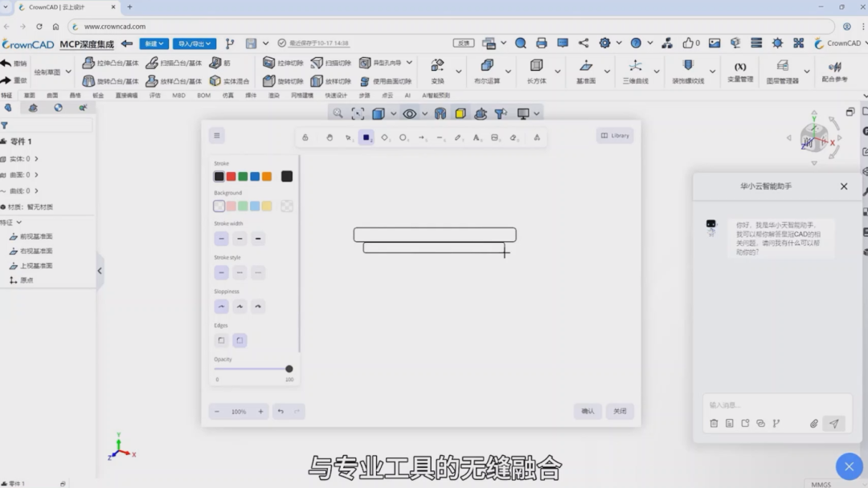Select the Diamond shape tool
868x488 pixels.
(384, 137)
